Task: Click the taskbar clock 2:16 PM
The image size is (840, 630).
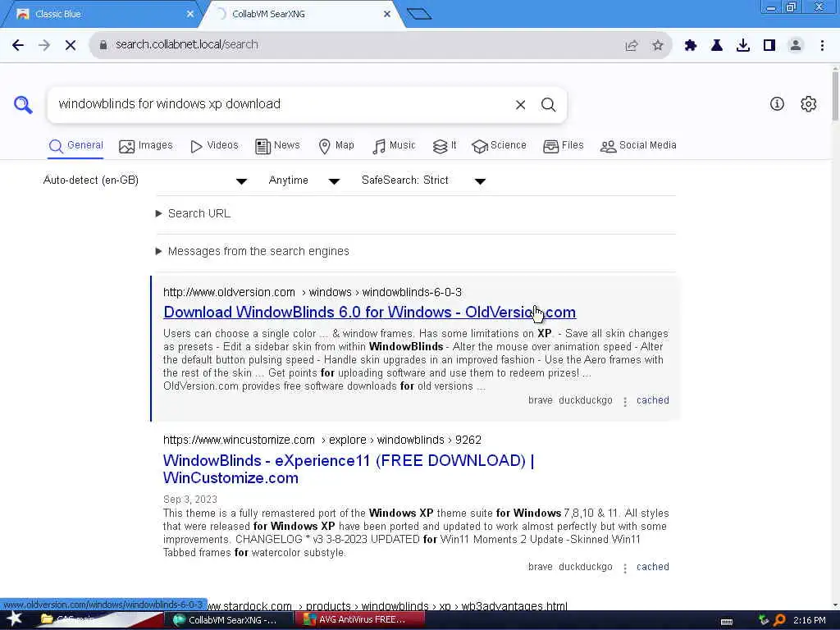Action: (x=809, y=620)
